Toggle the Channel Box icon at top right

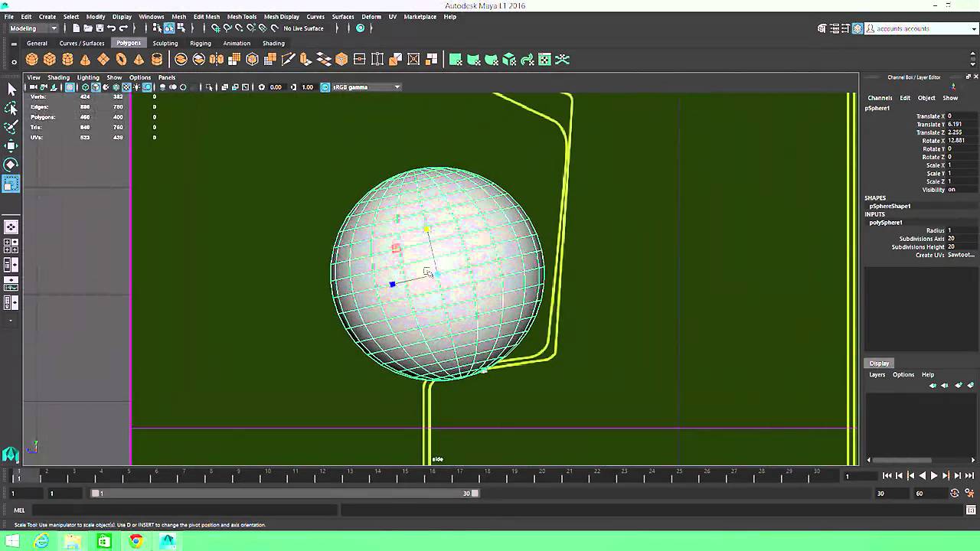[x=857, y=28]
